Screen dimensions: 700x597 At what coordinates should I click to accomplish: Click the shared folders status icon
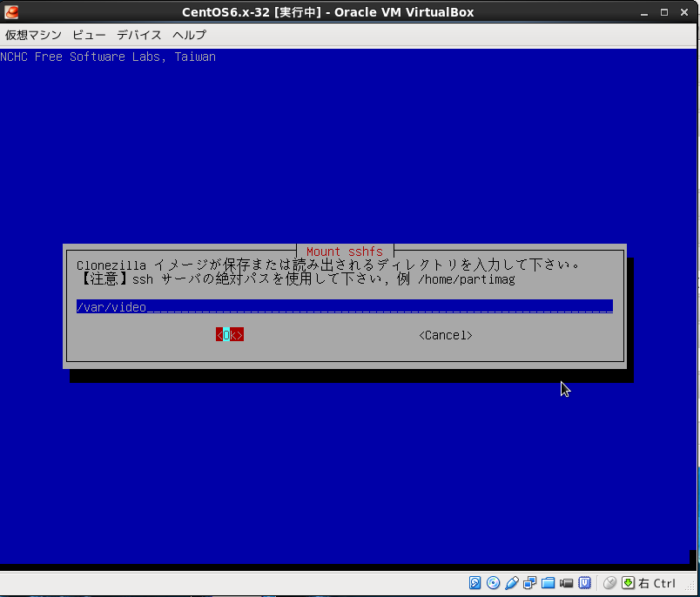(549, 583)
